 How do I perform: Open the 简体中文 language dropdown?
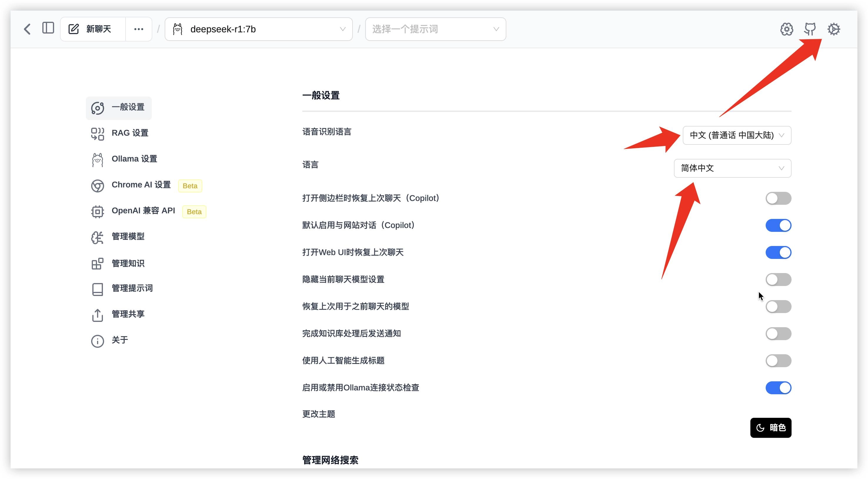[x=732, y=168]
